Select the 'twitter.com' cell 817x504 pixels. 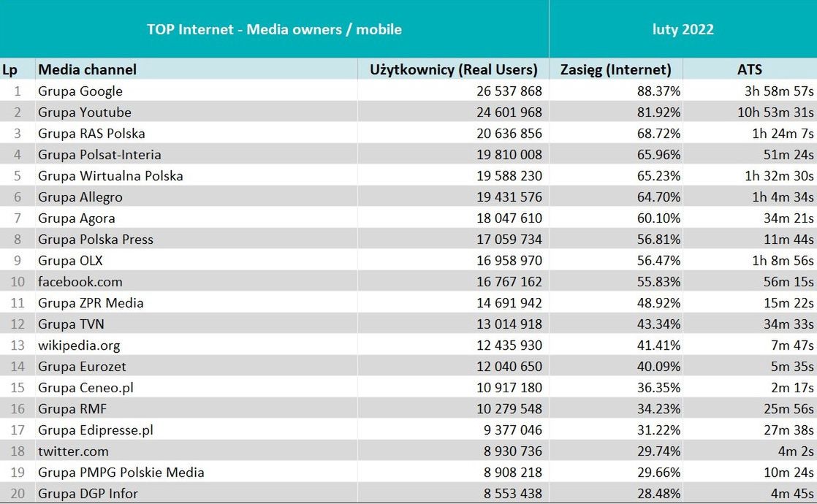coord(73,451)
